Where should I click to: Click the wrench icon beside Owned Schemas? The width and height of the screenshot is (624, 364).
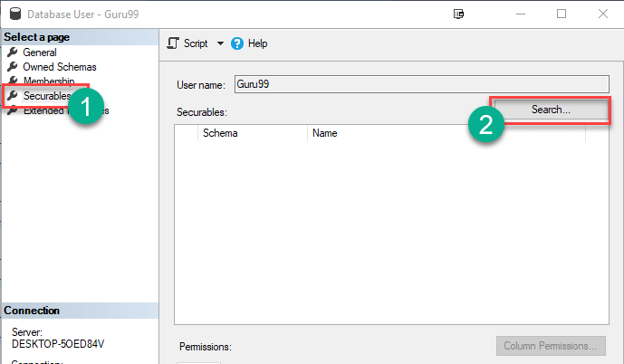coord(13,67)
